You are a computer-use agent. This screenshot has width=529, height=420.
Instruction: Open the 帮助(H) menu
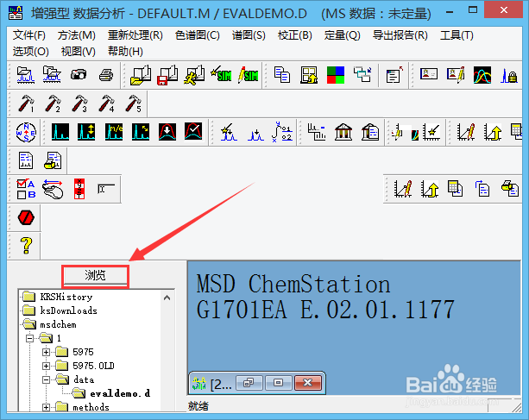[125, 51]
